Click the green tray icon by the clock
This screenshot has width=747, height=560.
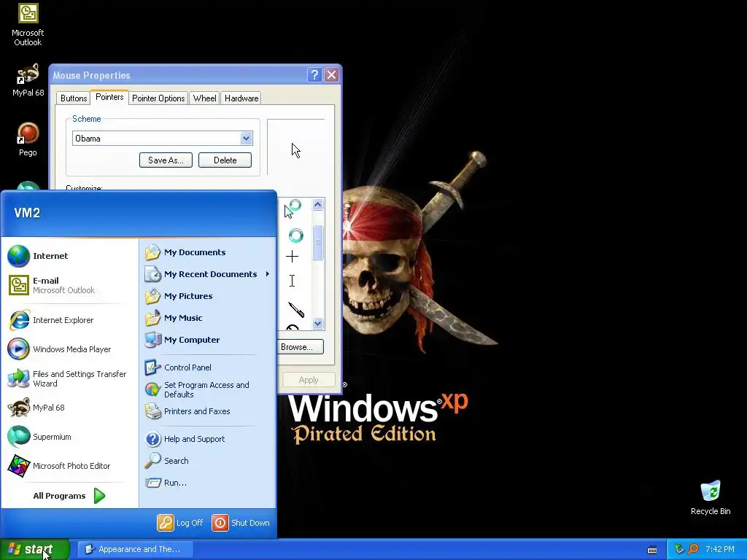[679, 549]
